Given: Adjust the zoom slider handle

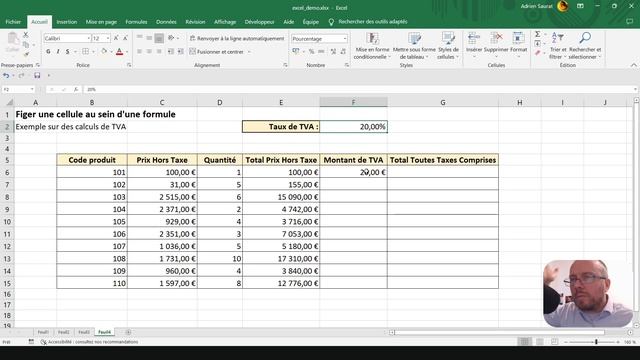Looking at the screenshot, I should click(x=596, y=342).
